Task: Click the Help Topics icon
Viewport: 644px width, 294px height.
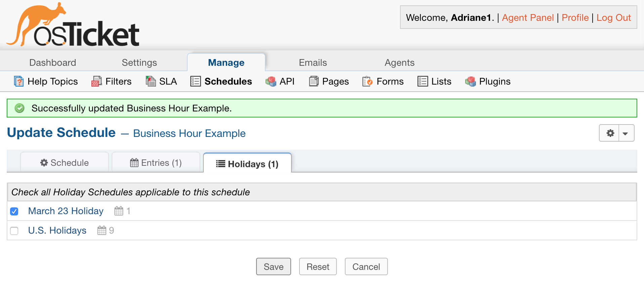Action: click(x=19, y=81)
